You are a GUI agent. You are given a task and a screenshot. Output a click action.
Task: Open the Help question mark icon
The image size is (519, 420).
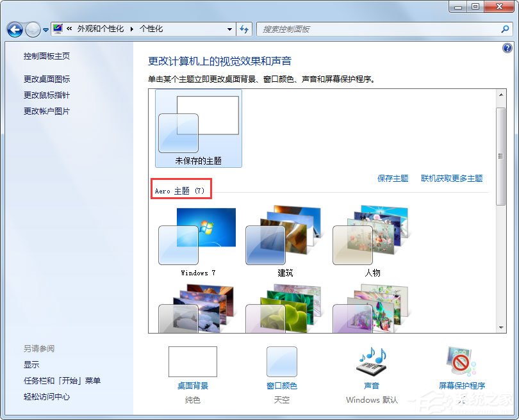507,48
